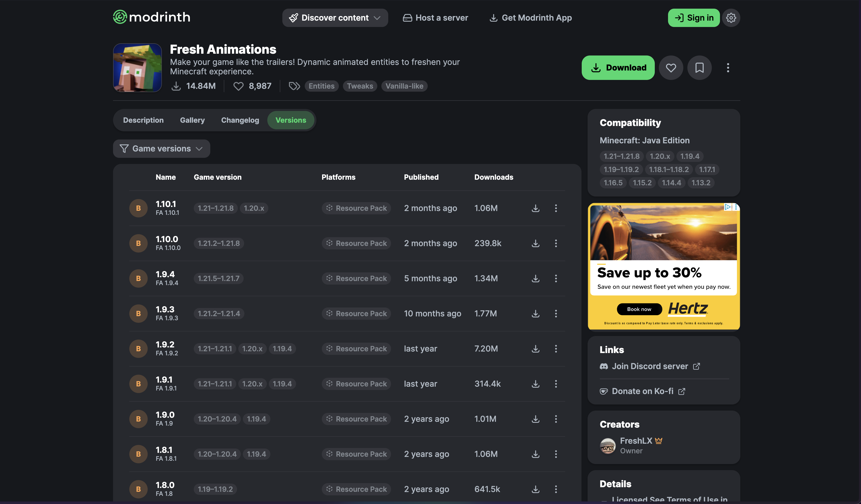Switch to the Changelog tab

point(240,120)
